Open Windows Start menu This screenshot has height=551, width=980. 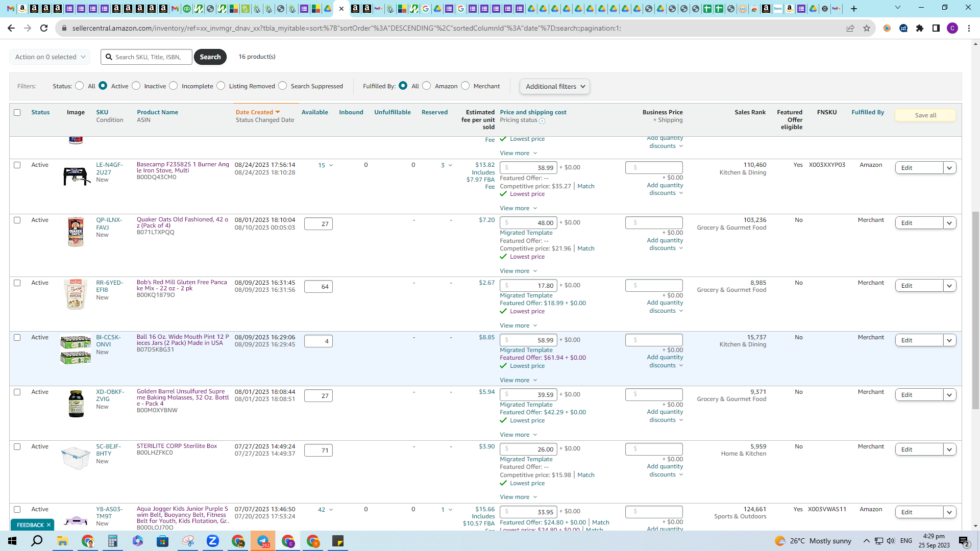pos(12,541)
